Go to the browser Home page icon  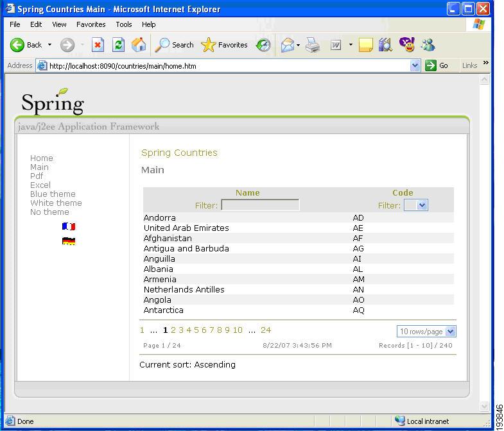139,45
